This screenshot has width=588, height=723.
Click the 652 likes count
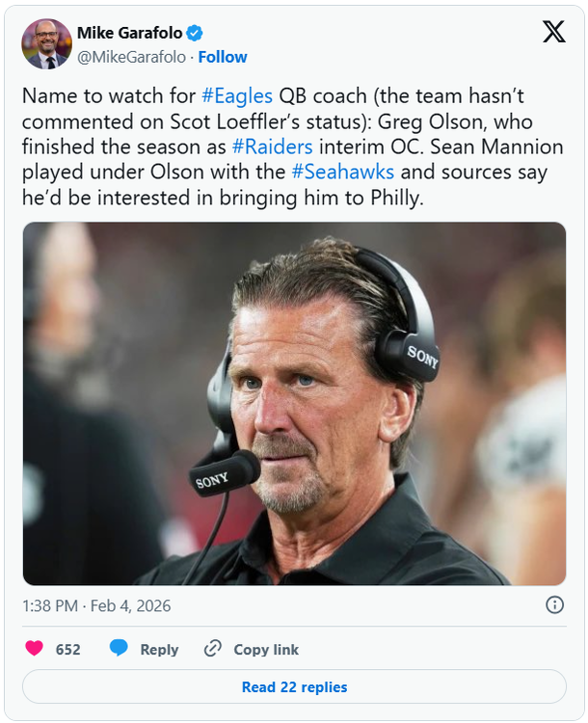67,650
